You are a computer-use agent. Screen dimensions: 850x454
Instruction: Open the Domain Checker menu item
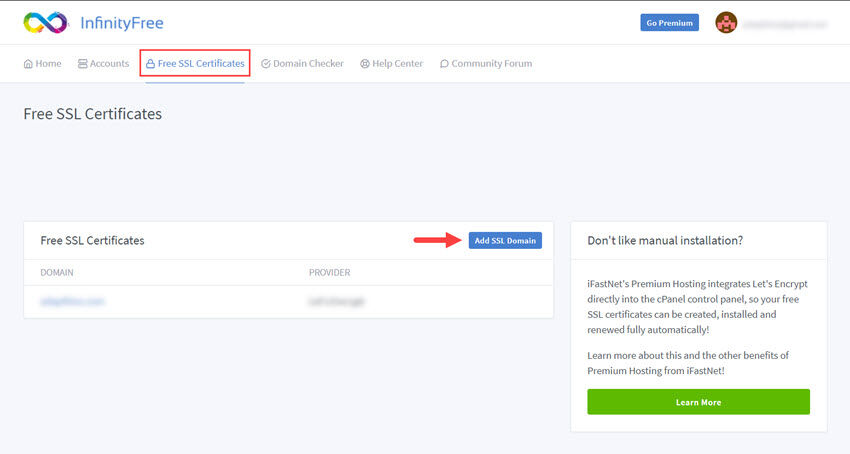click(302, 63)
